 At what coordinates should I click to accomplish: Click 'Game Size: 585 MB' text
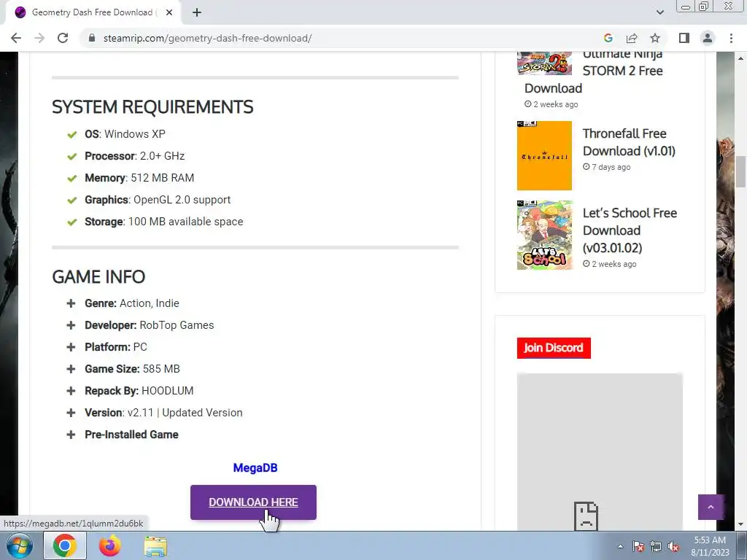(132, 369)
